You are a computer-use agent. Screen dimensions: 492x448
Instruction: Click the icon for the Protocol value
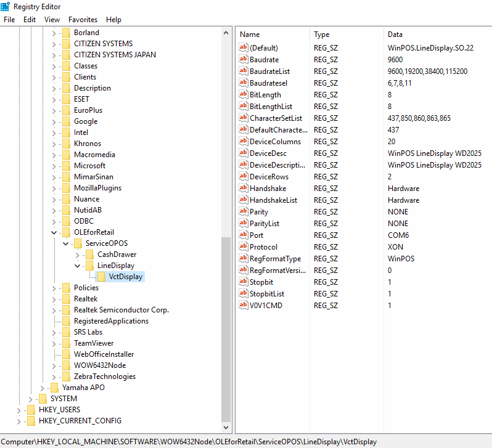tap(243, 247)
